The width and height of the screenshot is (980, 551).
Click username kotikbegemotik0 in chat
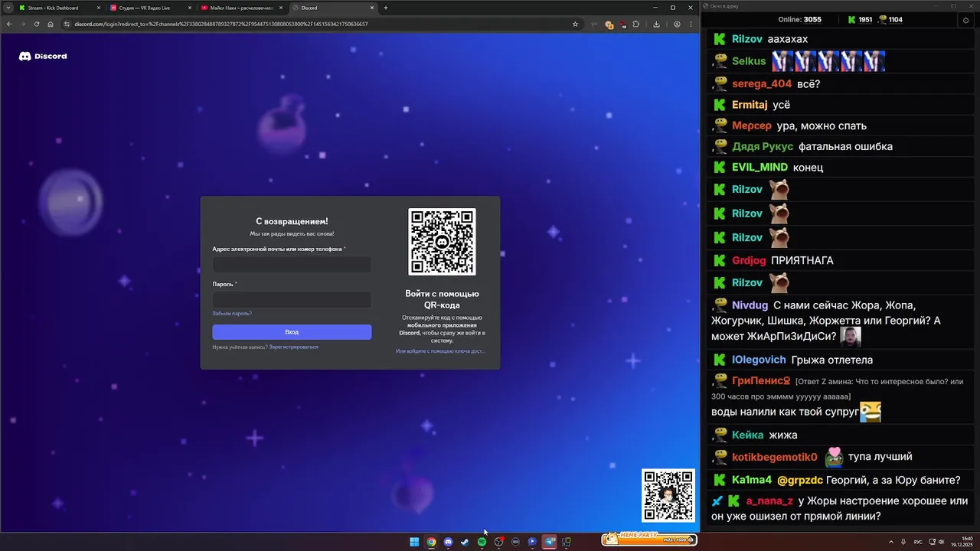click(x=775, y=457)
